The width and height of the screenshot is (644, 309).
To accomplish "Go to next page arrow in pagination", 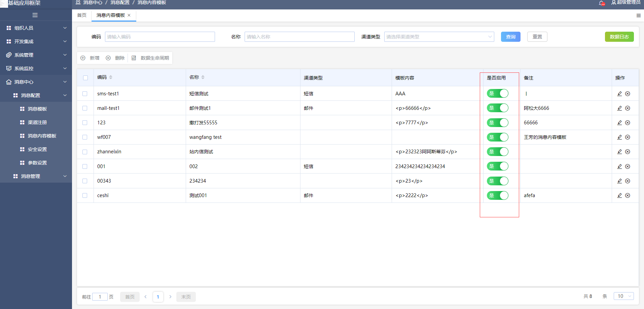I will click(x=170, y=297).
